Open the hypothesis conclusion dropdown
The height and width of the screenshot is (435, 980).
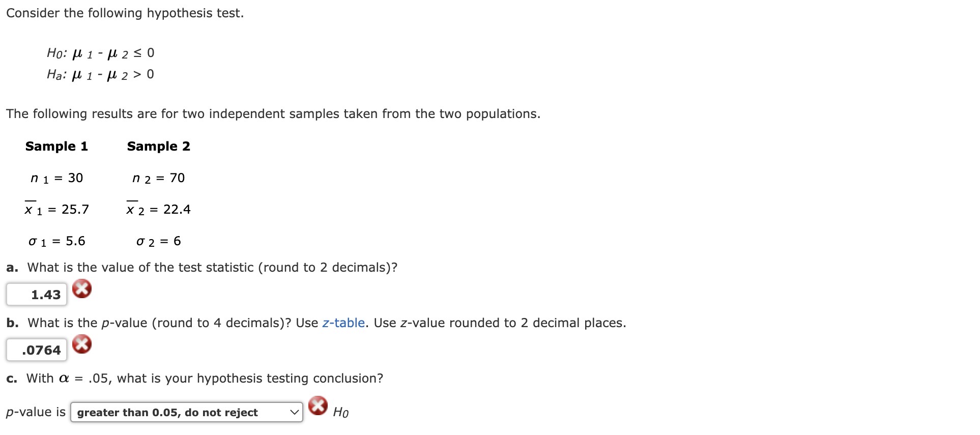pyautogui.click(x=186, y=413)
